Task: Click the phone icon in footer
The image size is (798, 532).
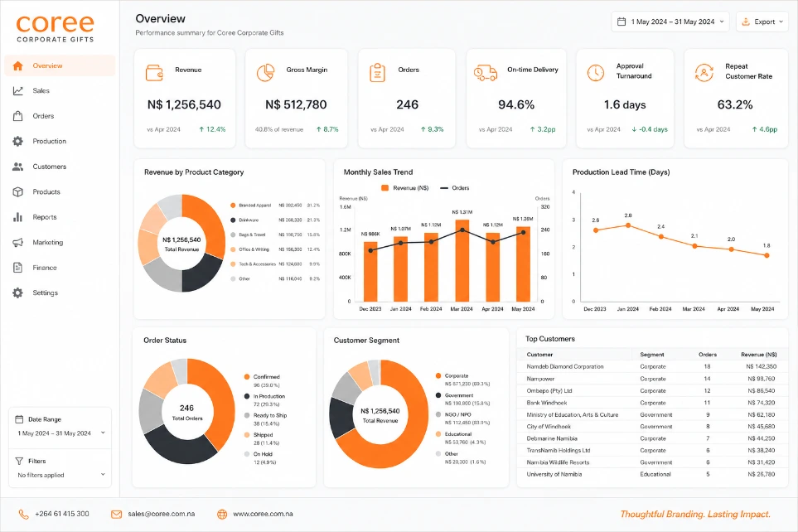Action: [23, 514]
